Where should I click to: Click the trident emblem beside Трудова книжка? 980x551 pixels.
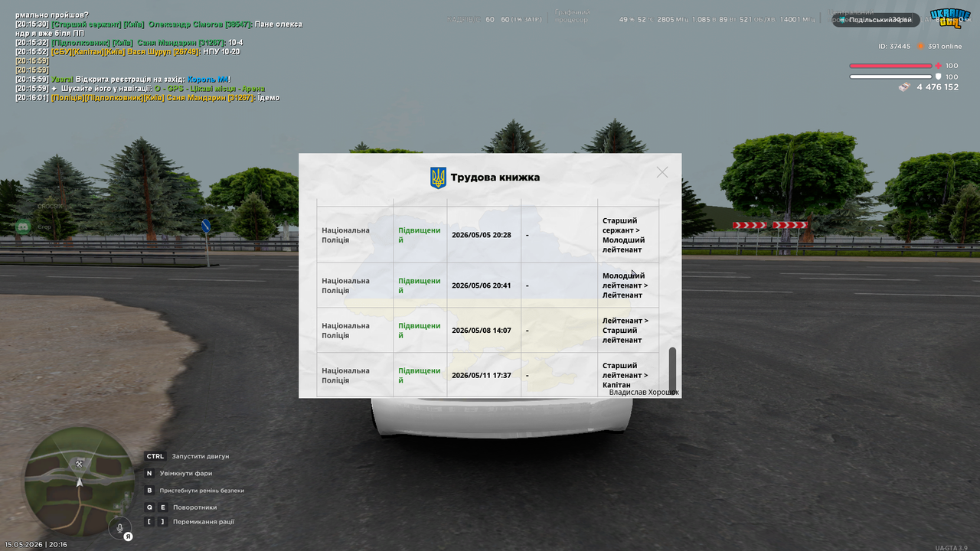point(438,178)
